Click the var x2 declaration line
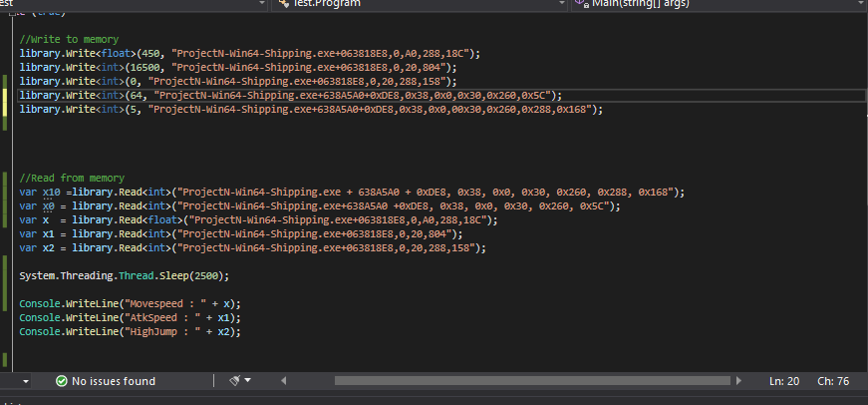This screenshot has height=405, width=868. pyautogui.click(x=252, y=247)
